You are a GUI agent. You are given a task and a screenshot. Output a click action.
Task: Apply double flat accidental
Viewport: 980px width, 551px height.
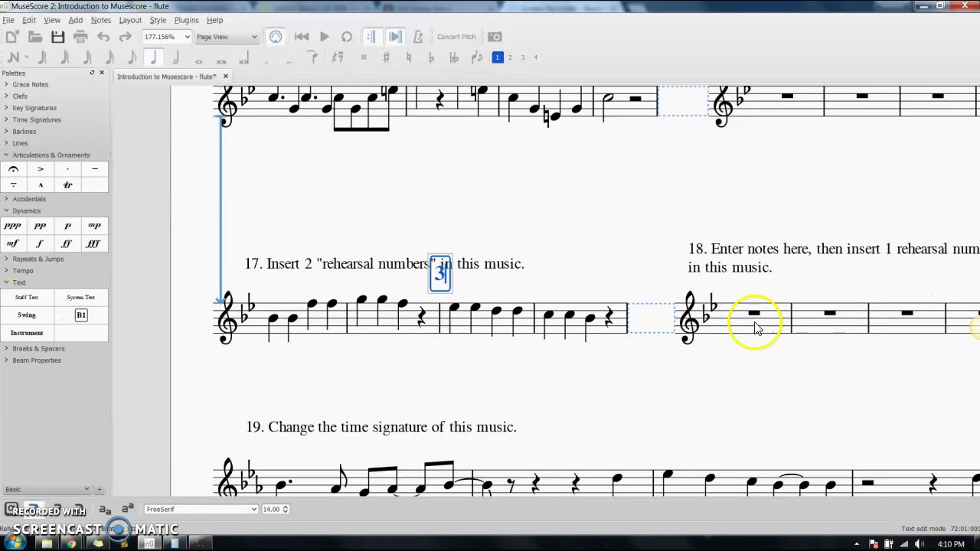pyautogui.click(x=453, y=57)
